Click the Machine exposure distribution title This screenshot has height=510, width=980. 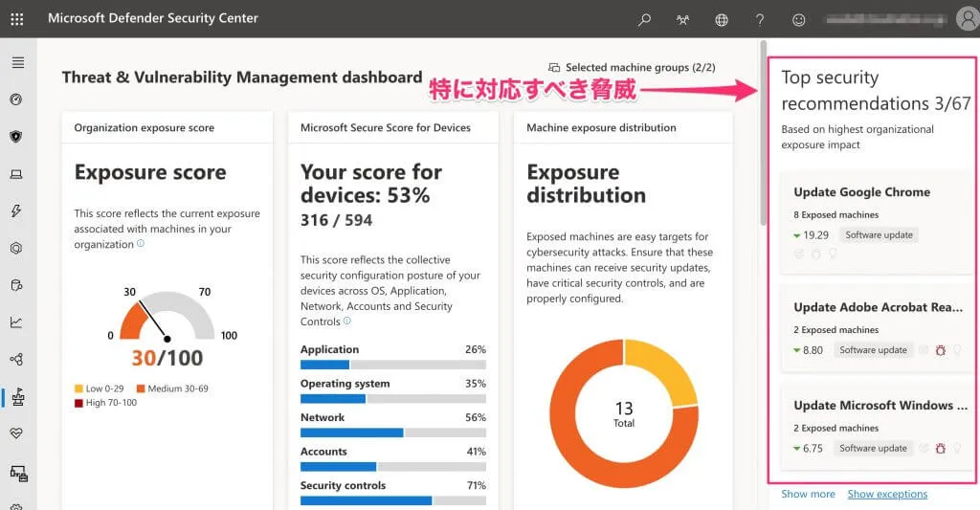[x=601, y=127]
